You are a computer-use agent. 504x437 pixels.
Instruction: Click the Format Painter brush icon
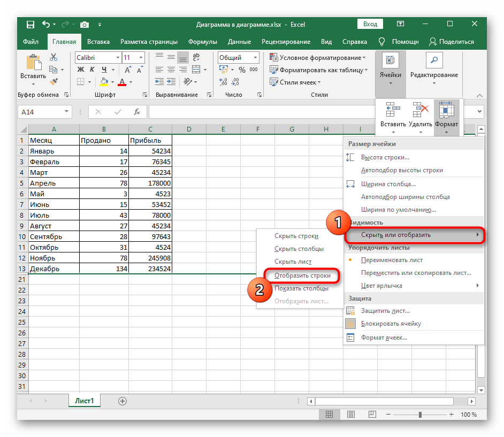[54, 82]
